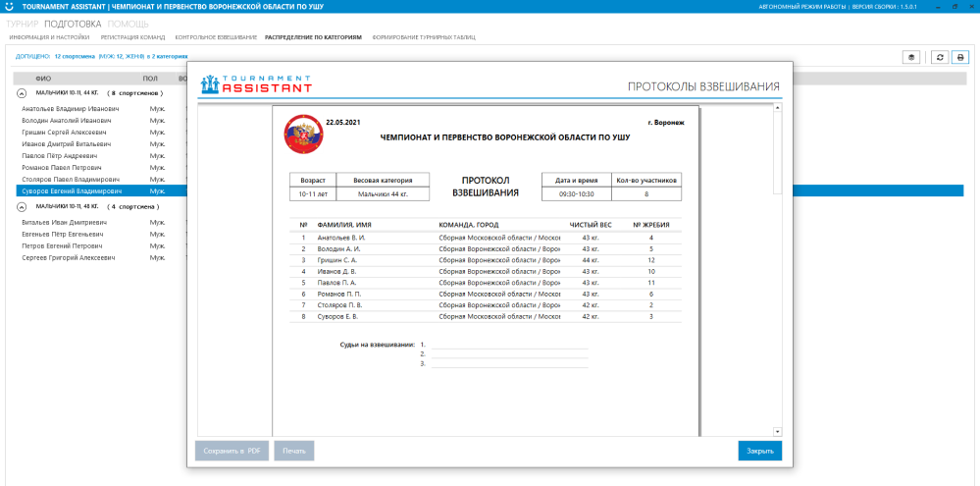The width and height of the screenshot is (980, 486).
Task: Collapse the Мальчики 10-11, 48 кг group
Action: tap(22, 207)
